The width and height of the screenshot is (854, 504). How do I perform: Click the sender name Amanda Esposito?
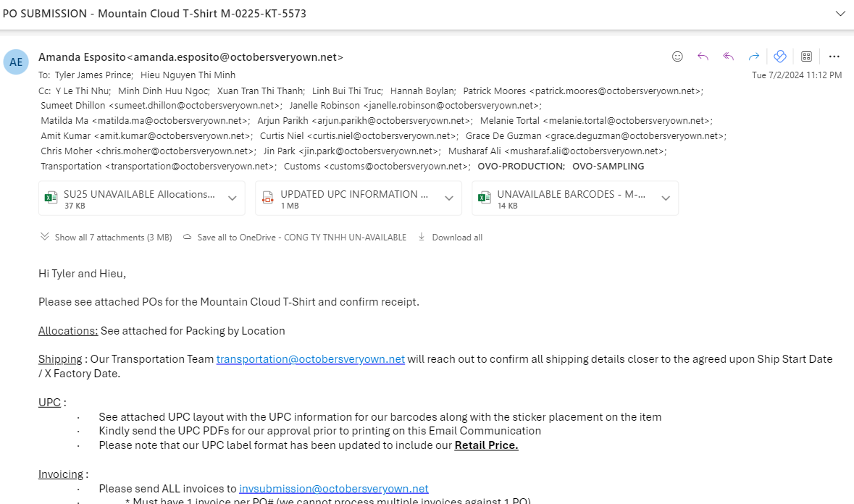(83, 57)
